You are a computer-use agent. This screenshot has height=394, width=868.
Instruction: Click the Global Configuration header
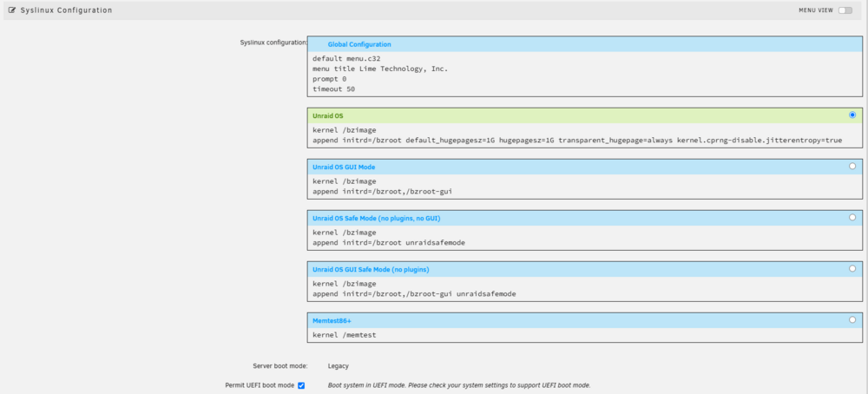(x=584, y=44)
